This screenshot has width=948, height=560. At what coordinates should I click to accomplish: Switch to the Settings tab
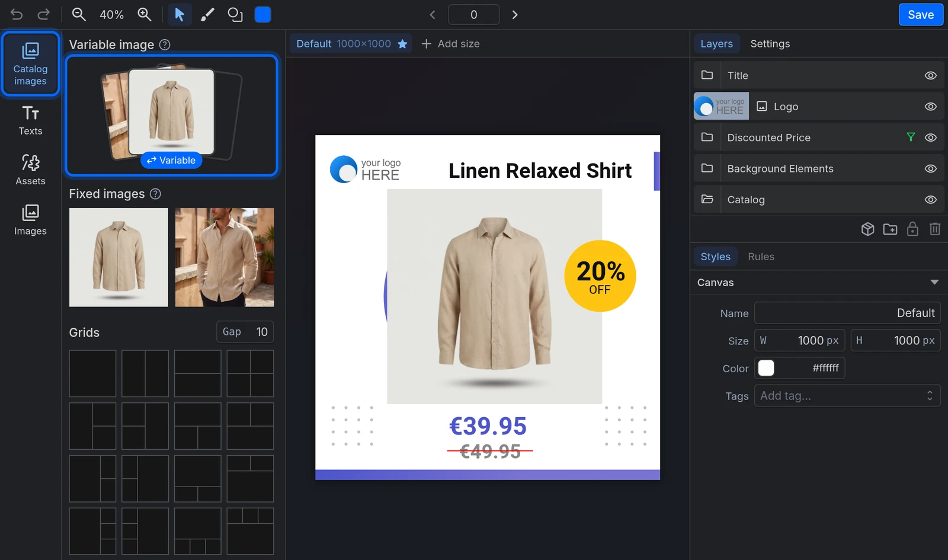tap(770, 44)
